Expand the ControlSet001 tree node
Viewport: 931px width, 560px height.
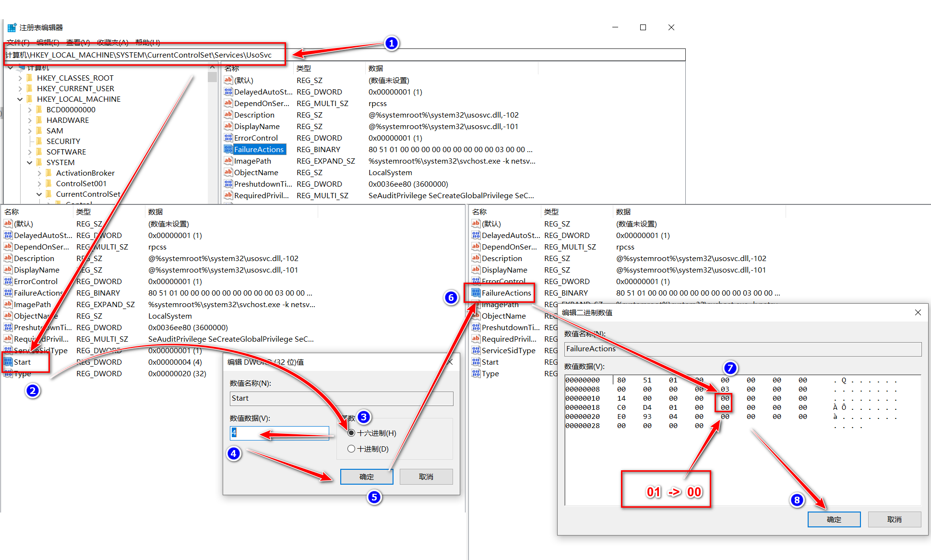click(x=39, y=183)
